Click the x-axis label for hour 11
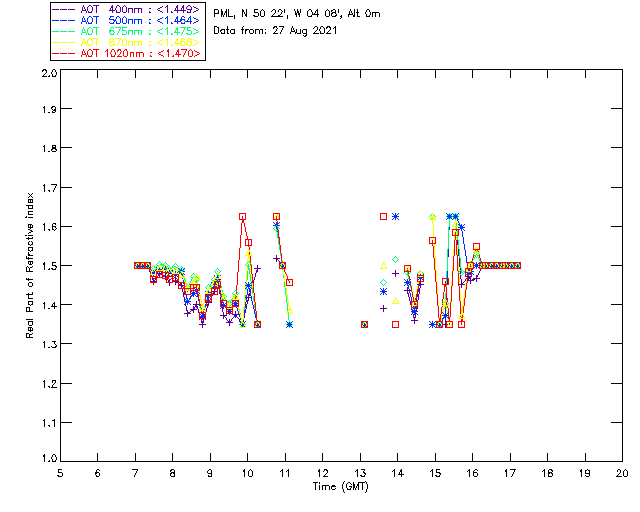Viewport: 640px width, 512px height. click(285, 473)
